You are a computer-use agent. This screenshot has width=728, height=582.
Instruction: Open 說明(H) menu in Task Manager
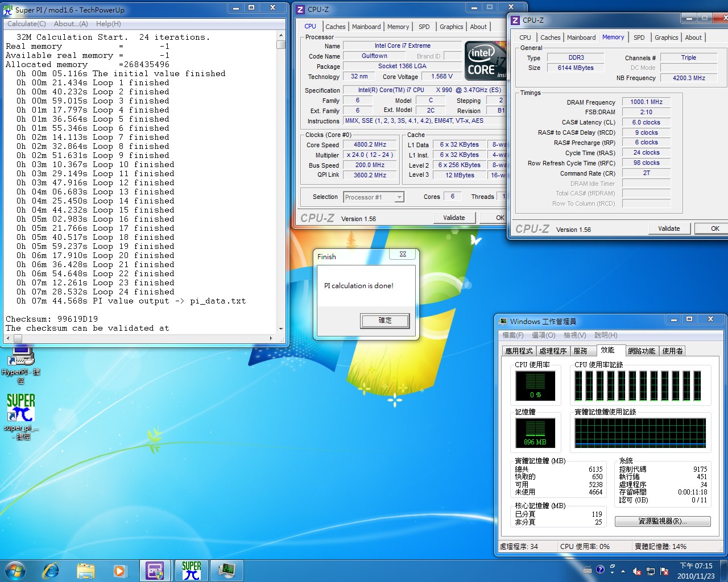click(x=606, y=335)
